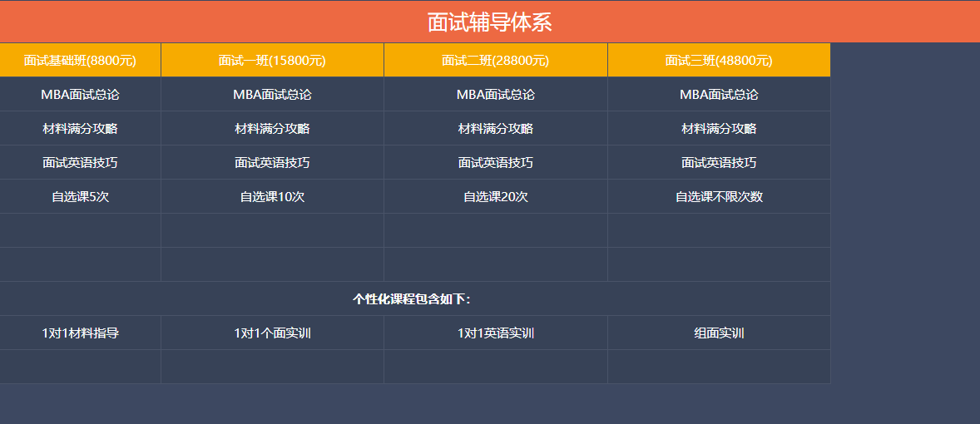Click 材料满分攻略 in the 面试一班 column
Image resolution: width=980 pixels, height=424 pixels.
(272, 129)
